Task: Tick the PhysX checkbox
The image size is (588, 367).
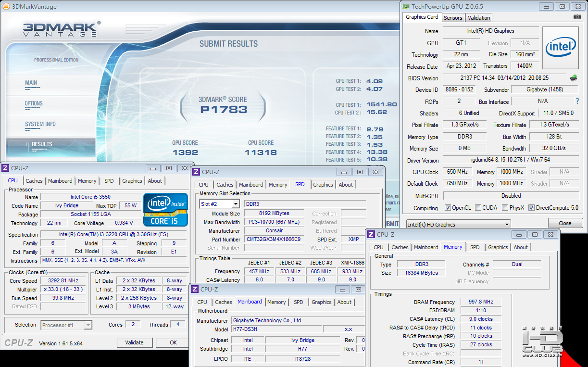Action: tap(505, 208)
